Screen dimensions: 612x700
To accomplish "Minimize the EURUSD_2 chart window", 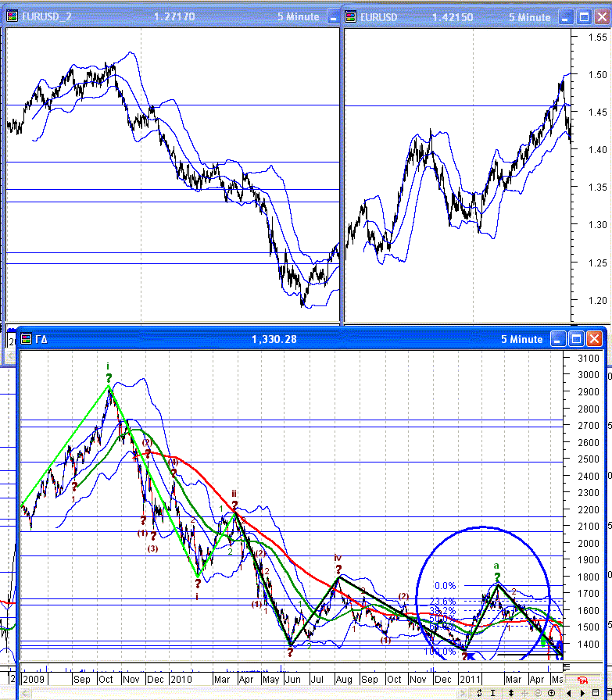I will click(x=333, y=17).
